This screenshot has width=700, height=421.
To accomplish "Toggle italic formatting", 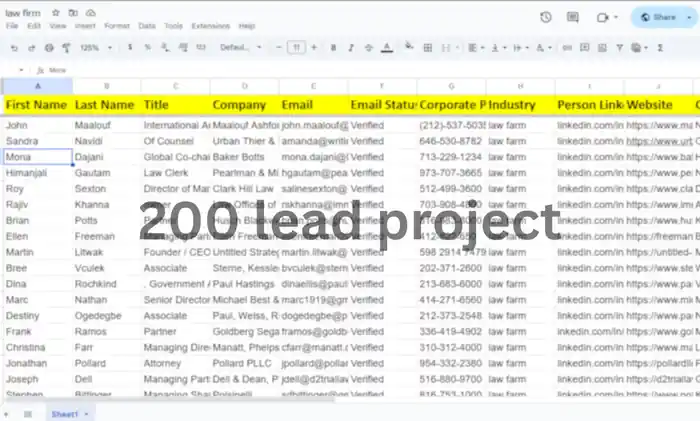I will 351,48.
